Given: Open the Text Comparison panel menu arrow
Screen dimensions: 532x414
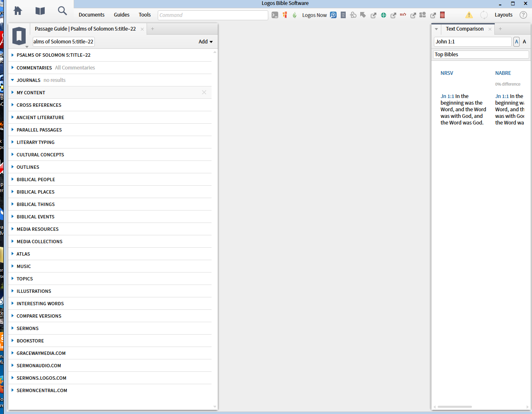Looking at the screenshot, I should [x=436, y=29].
